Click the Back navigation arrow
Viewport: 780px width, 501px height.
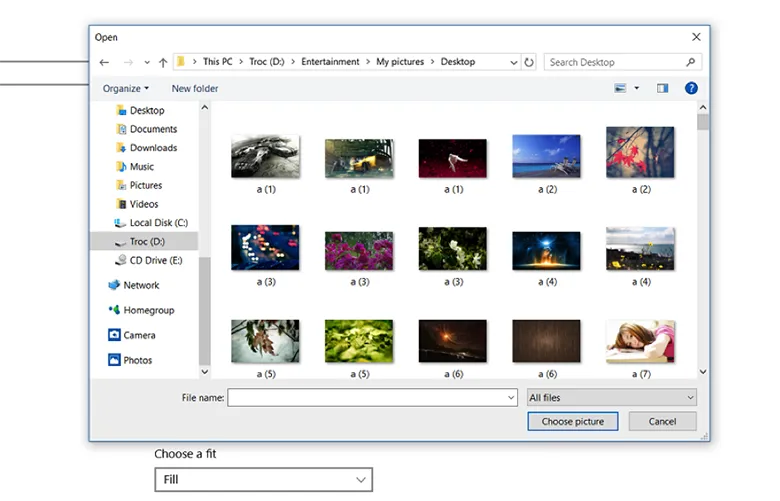click(104, 62)
